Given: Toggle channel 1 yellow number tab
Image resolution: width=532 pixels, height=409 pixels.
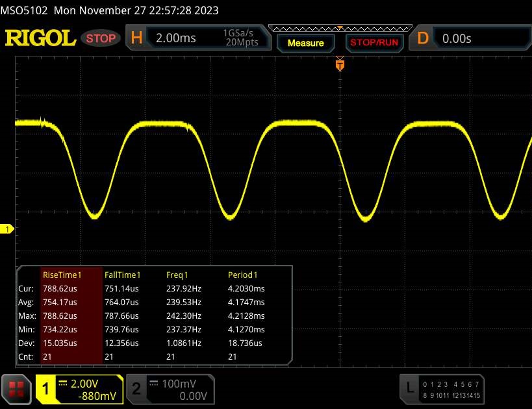Looking at the screenshot, I should pos(45,389).
